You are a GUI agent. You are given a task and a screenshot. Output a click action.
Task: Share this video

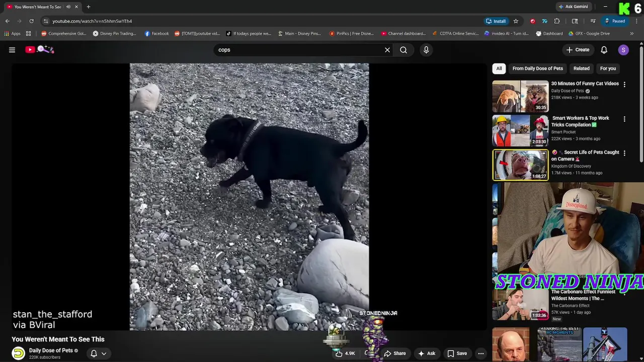[395, 353]
